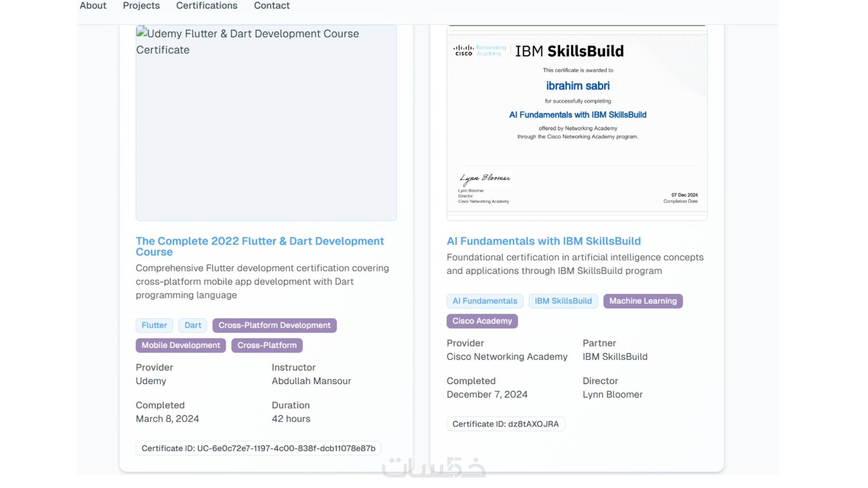Click AI Fundamentals with IBM SkillsBuild title
This screenshot has width=868, height=488.
coord(543,241)
